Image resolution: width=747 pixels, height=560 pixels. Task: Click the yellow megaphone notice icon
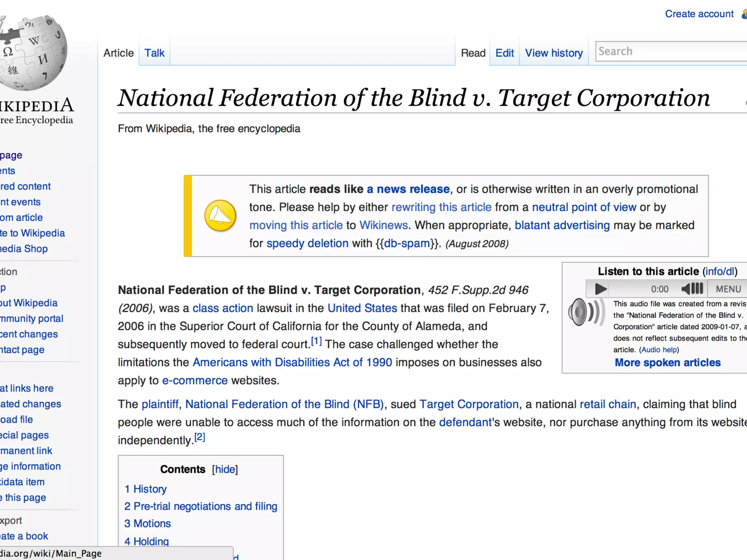[220, 215]
